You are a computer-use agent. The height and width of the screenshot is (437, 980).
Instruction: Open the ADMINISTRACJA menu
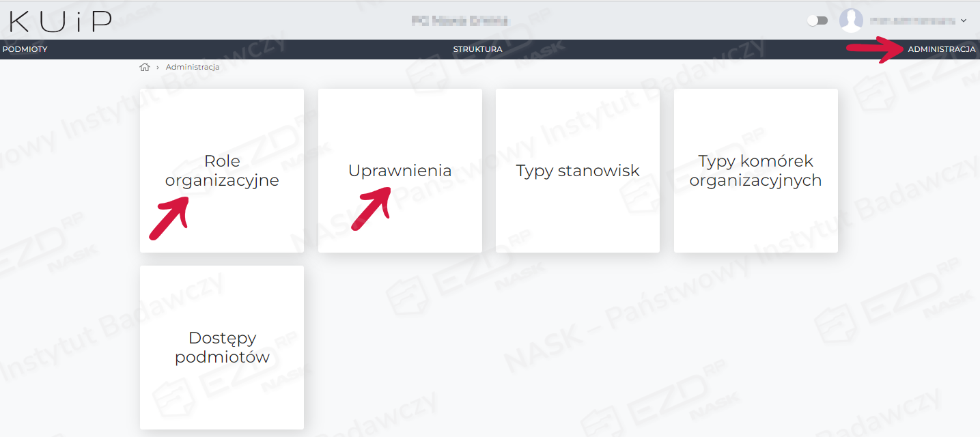tap(942, 49)
